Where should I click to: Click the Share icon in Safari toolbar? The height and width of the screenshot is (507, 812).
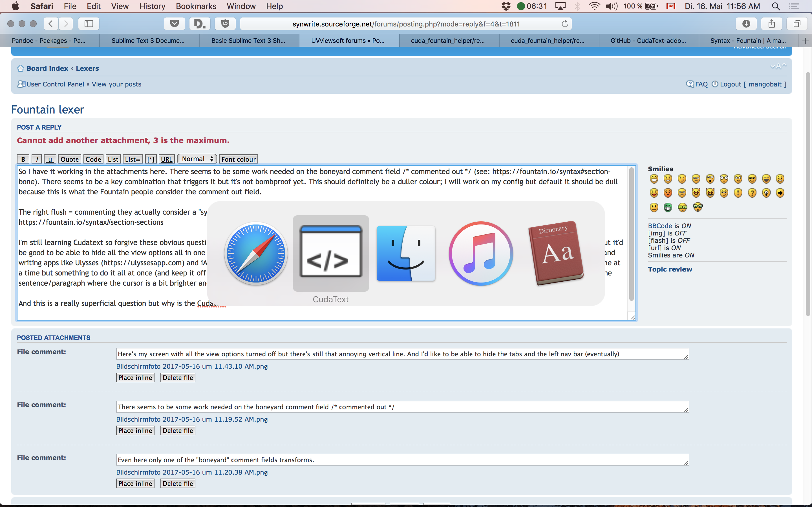[x=771, y=23]
